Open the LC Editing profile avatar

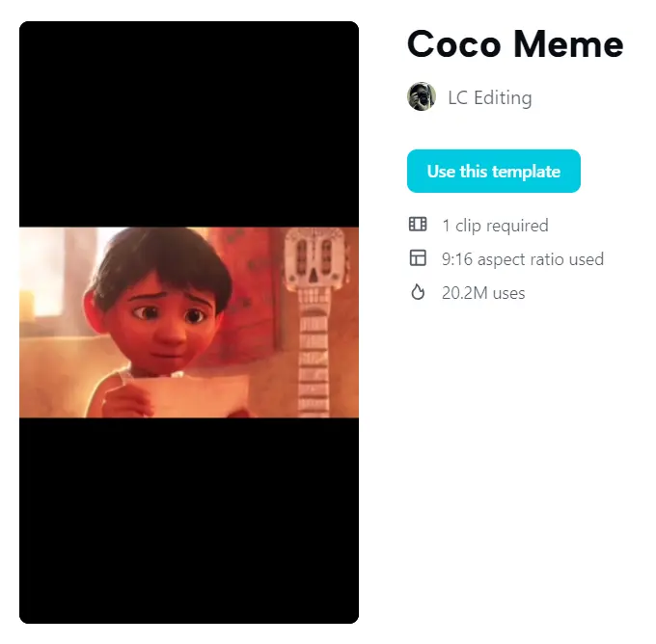click(422, 96)
